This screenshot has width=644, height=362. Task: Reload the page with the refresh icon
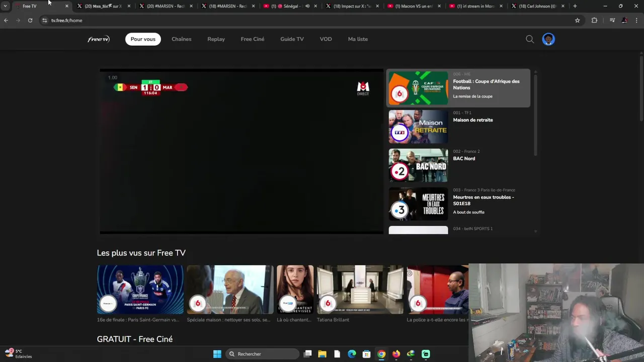pos(30,21)
